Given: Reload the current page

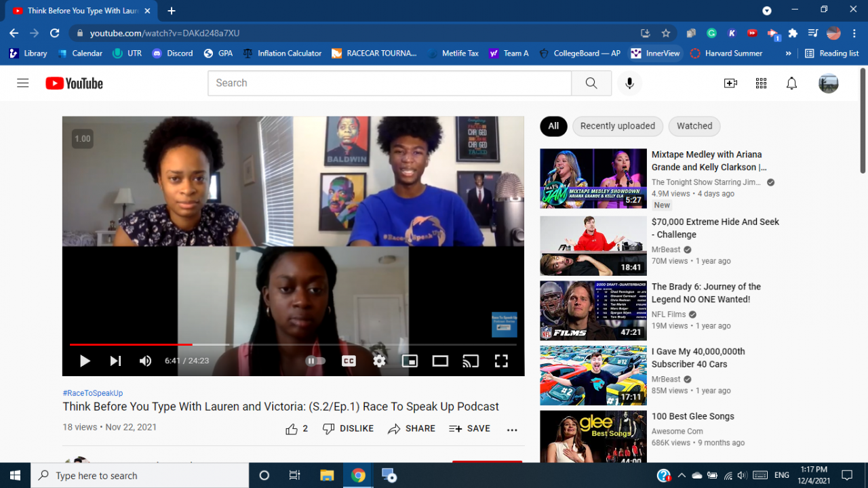Looking at the screenshot, I should [x=55, y=33].
